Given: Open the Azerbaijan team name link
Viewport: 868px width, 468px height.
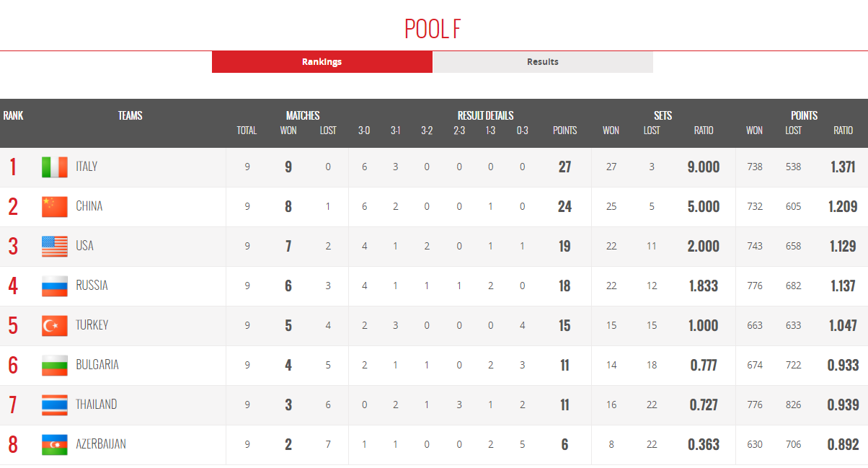Looking at the screenshot, I should click(x=101, y=444).
